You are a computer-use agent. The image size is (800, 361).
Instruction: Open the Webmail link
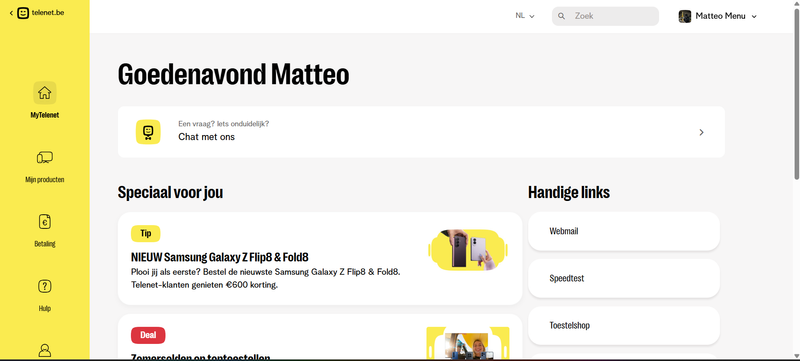click(x=623, y=231)
